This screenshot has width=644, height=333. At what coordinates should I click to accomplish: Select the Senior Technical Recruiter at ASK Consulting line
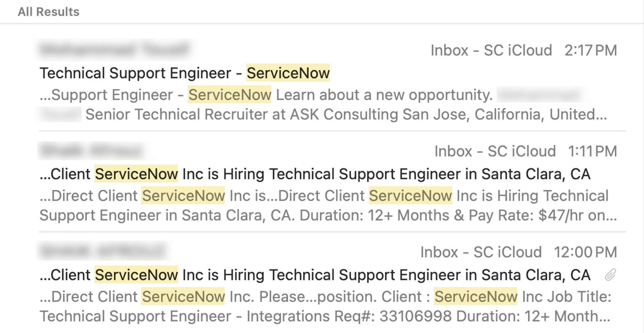346,114
